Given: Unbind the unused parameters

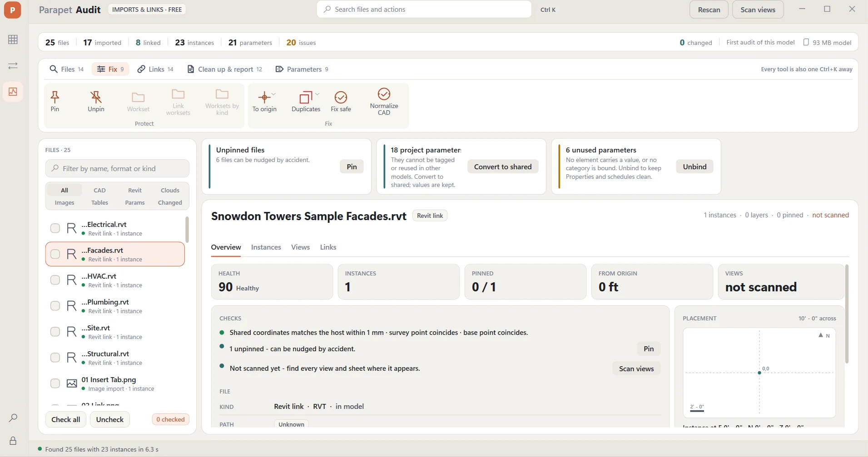Looking at the screenshot, I should [x=694, y=167].
